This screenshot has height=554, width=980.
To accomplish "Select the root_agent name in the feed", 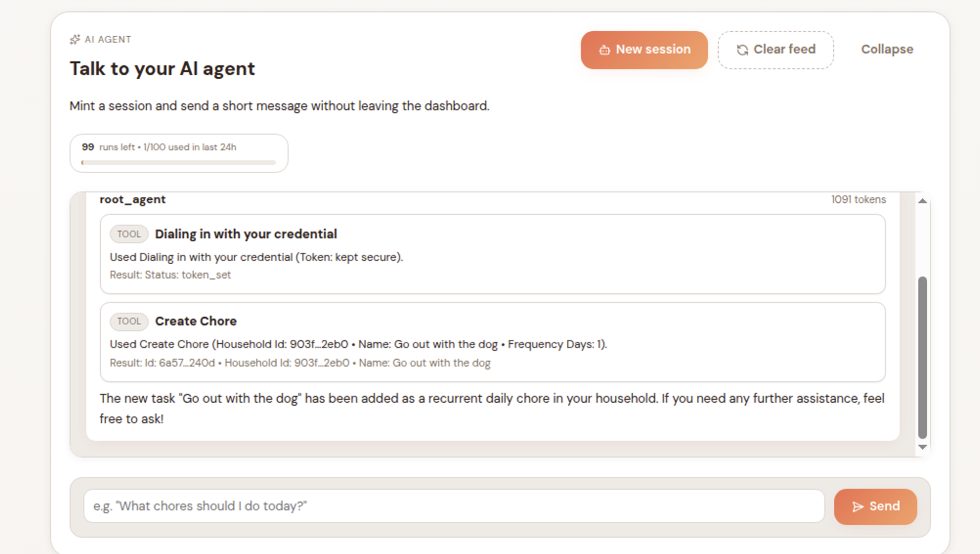I will [x=133, y=200].
